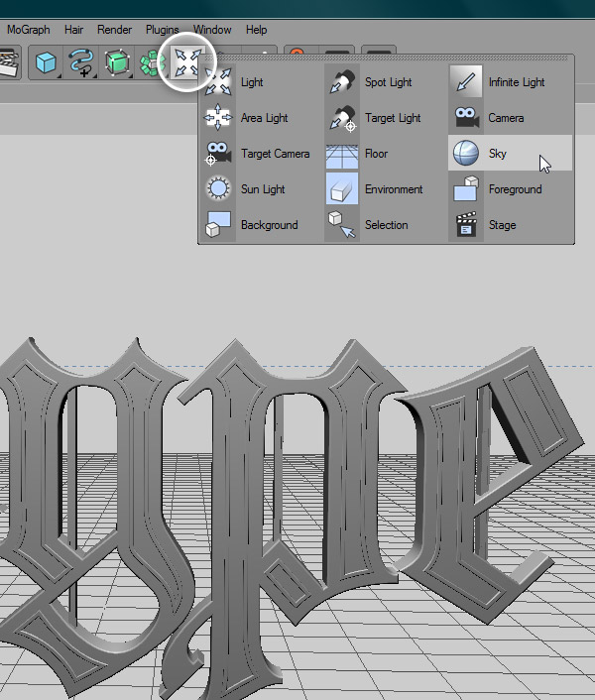Add a Light object from the palette
This screenshot has width=595, height=700.
(x=261, y=81)
